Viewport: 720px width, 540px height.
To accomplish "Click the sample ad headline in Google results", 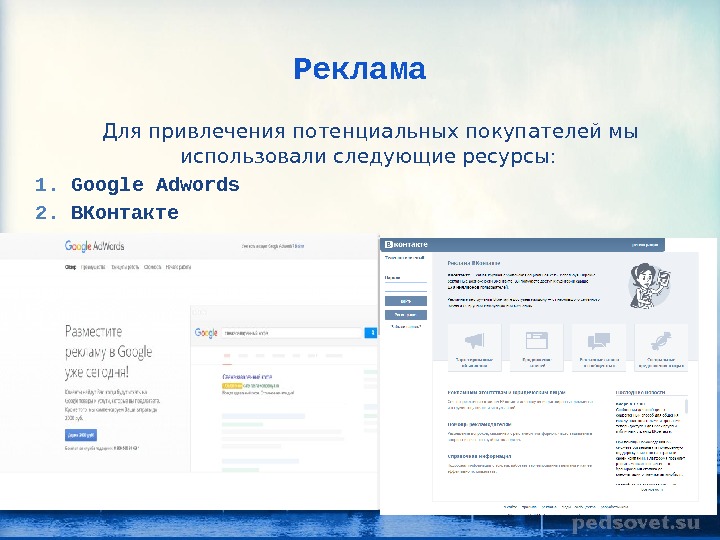I will click(x=247, y=377).
